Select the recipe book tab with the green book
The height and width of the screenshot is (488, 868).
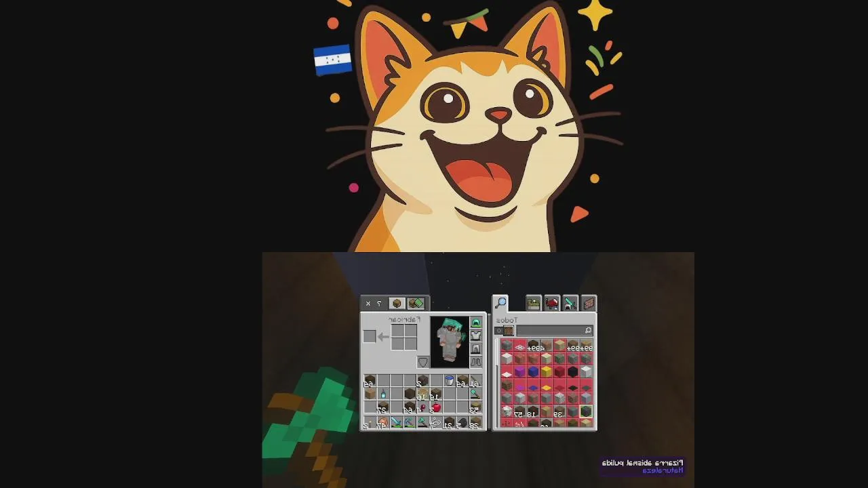[416, 303]
